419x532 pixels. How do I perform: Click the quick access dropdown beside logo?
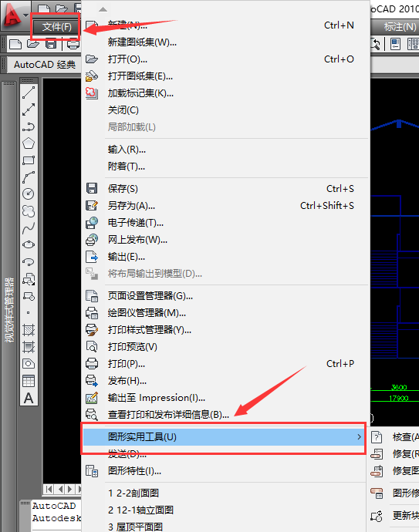25,15
